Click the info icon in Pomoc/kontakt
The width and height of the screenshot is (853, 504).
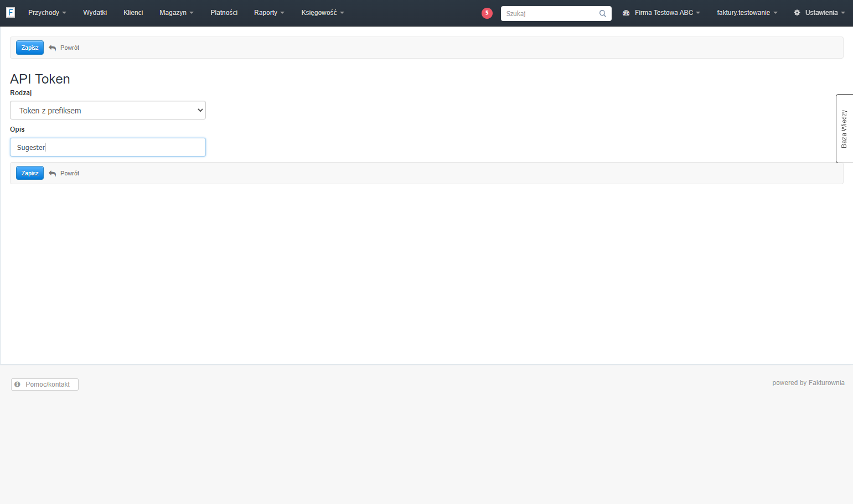pos(18,384)
